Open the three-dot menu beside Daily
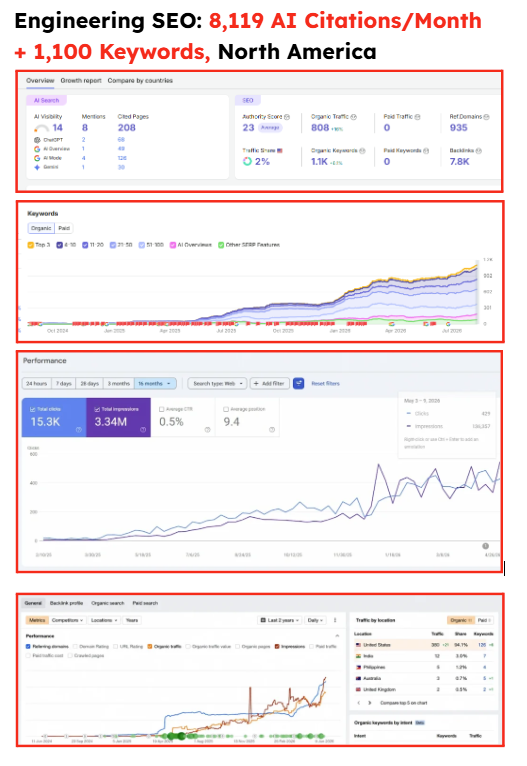Viewport: 527px width, 766px height. coord(335,620)
